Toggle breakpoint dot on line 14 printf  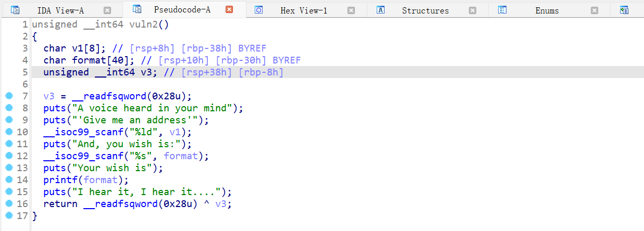coord(9,179)
